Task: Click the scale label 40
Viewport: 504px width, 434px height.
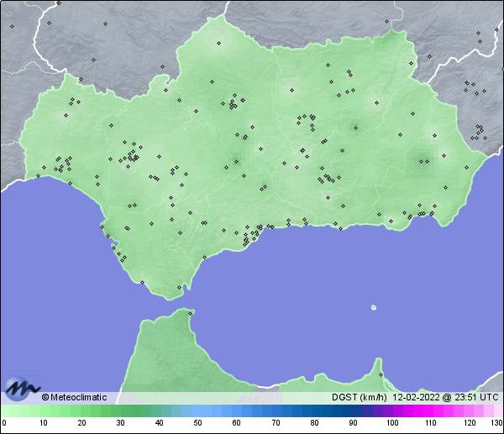Action: coord(160,422)
